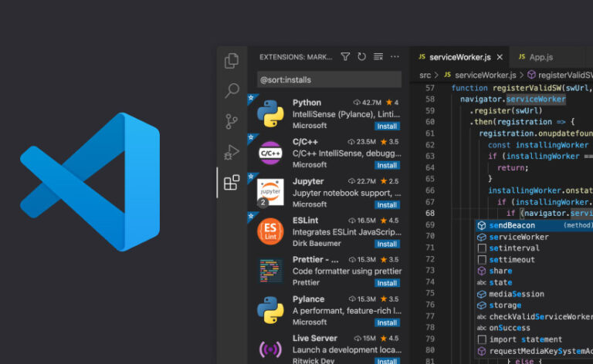Screen dimensions: 593x364
Task: Open the extensions panel more actions menu
Action: click(395, 57)
